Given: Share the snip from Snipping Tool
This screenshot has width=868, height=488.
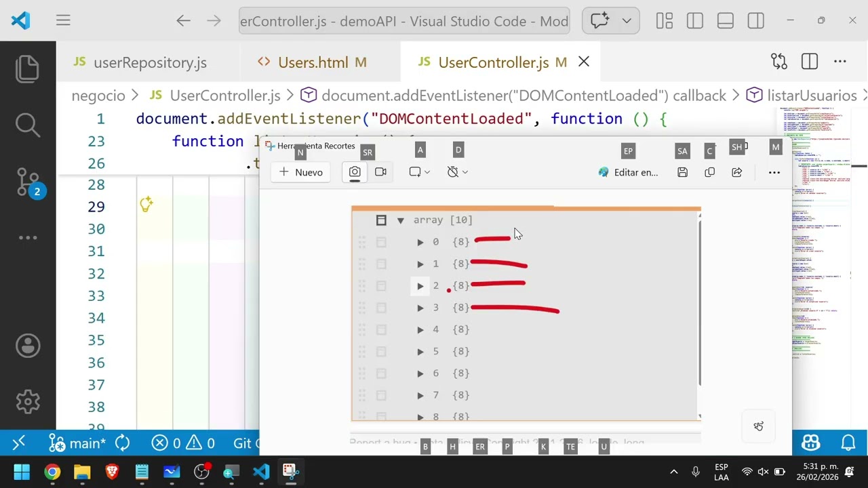Looking at the screenshot, I should [x=736, y=172].
